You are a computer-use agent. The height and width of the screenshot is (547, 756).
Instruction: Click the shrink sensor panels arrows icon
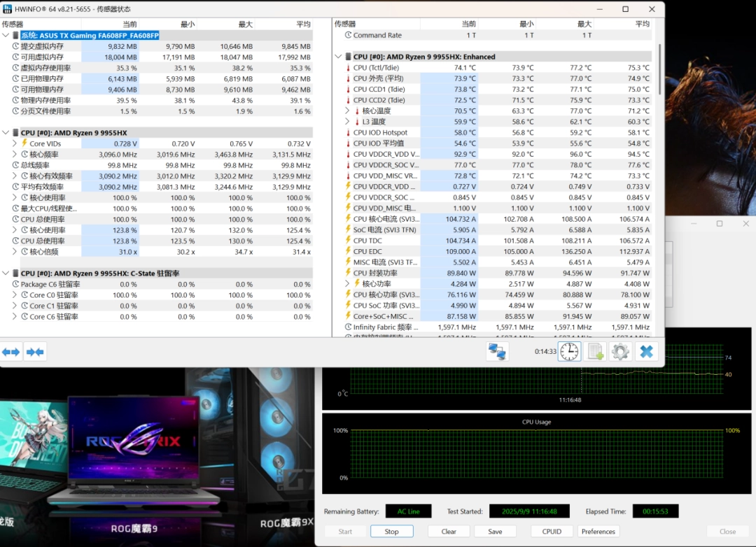[35, 352]
